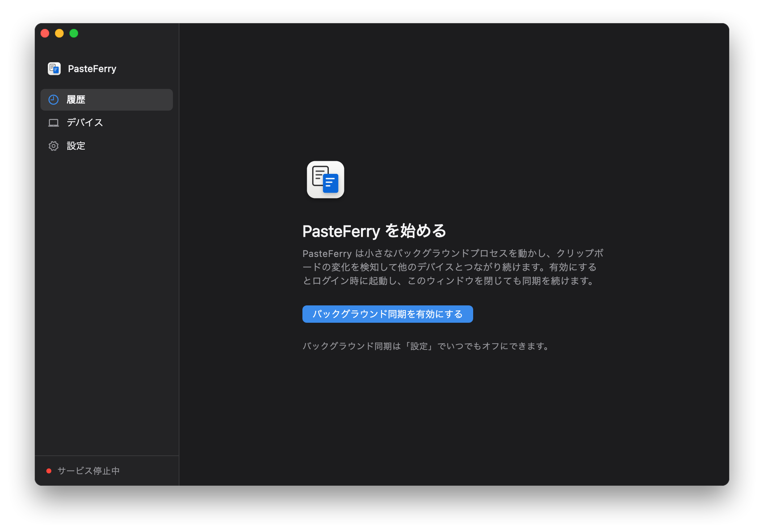The height and width of the screenshot is (532, 764).
Task: Click the red service status dot
Action: click(x=49, y=471)
